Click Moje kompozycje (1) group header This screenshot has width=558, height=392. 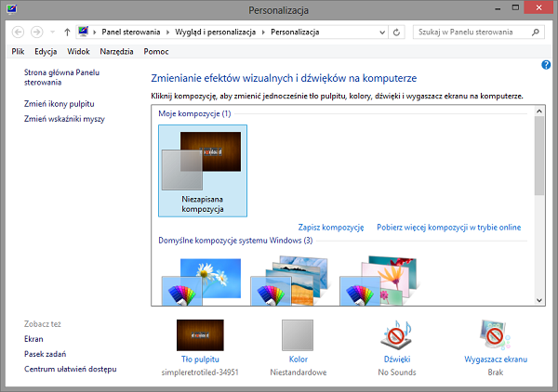click(194, 113)
